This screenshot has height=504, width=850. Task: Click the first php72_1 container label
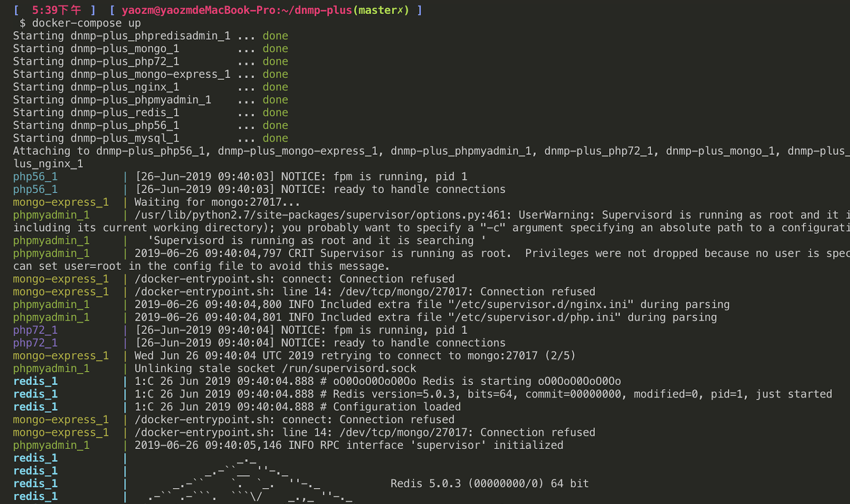coord(35,330)
